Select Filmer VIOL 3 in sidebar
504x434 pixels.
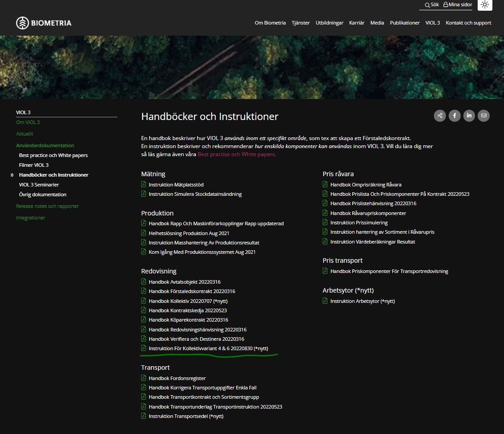(34, 165)
